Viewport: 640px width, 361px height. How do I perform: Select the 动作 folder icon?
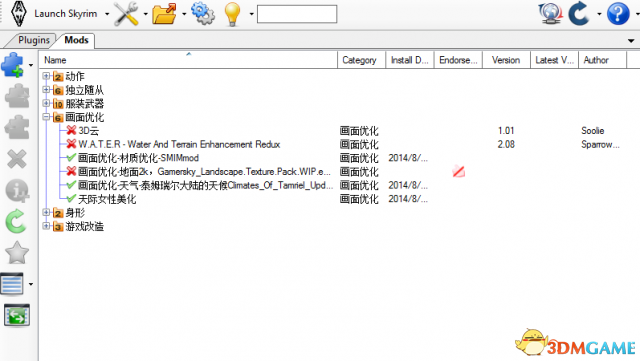(x=58, y=76)
